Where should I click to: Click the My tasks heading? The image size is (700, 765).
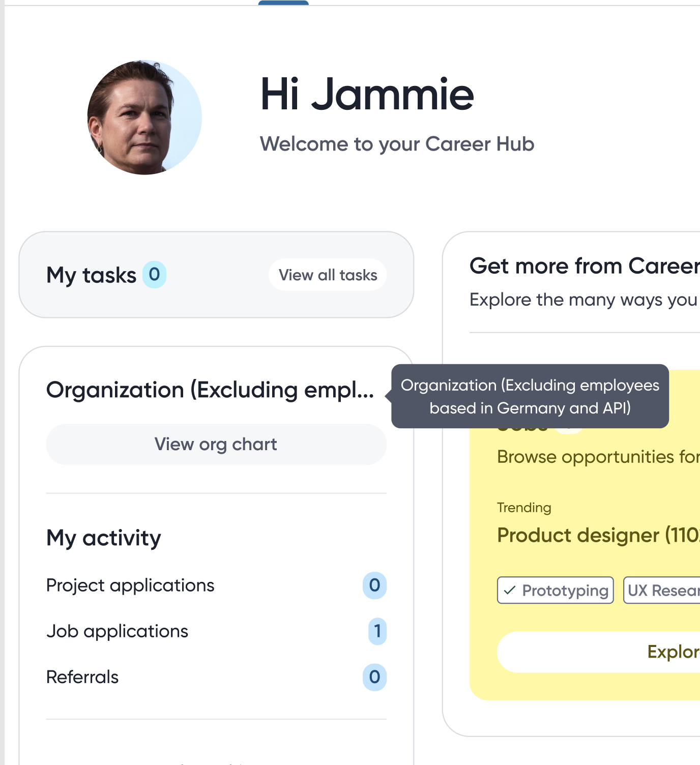[x=92, y=275]
